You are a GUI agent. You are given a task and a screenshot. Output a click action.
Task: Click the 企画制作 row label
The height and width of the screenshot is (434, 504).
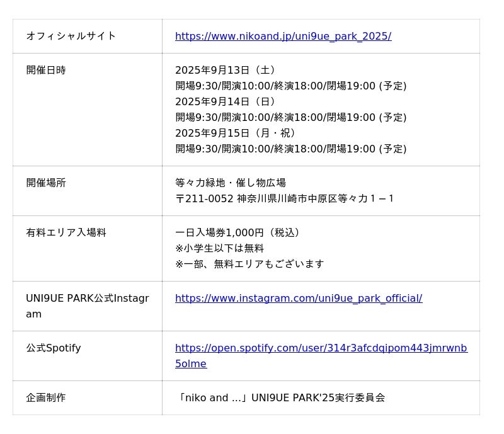(x=46, y=398)
